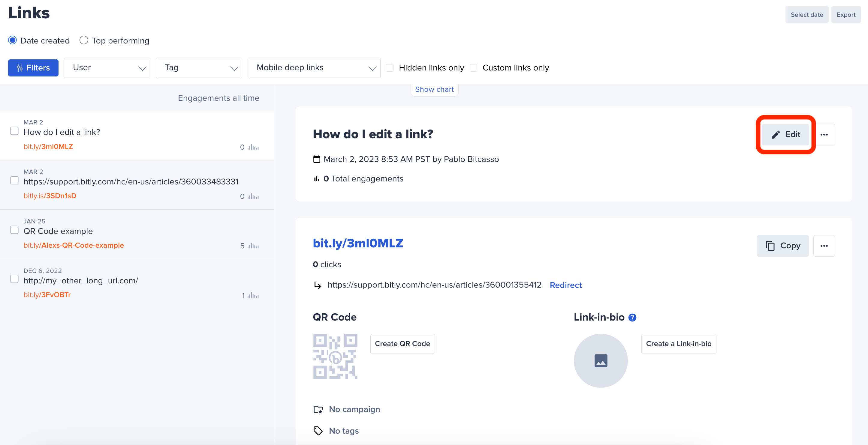Show the engagements chart

pos(434,89)
